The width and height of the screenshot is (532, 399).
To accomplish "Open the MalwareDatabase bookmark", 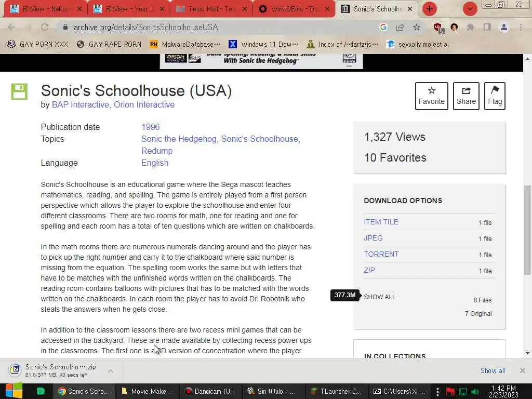I will (185, 44).
